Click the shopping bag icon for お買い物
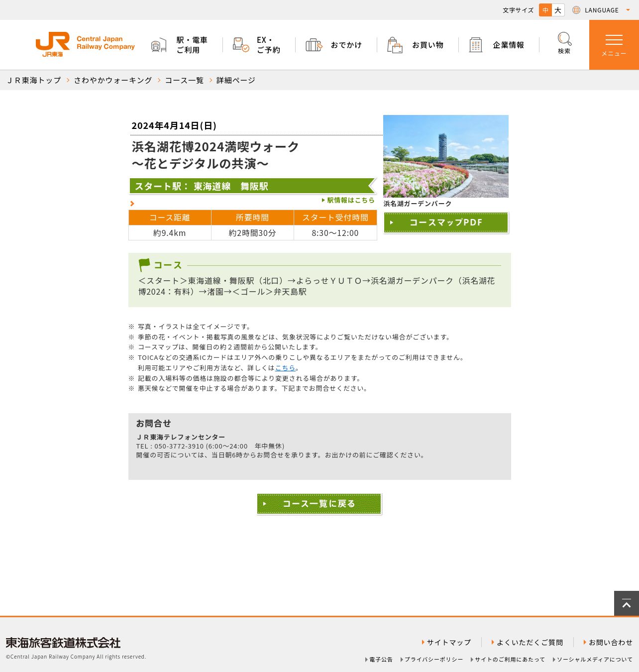Screen dimensions: 639x672 [395, 45]
